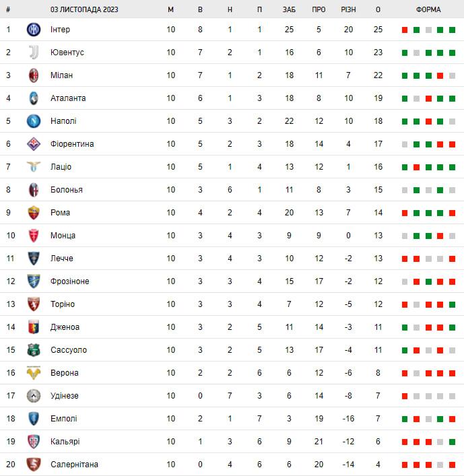
Task: Open the Болонья team link
Action: click(x=67, y=190)
